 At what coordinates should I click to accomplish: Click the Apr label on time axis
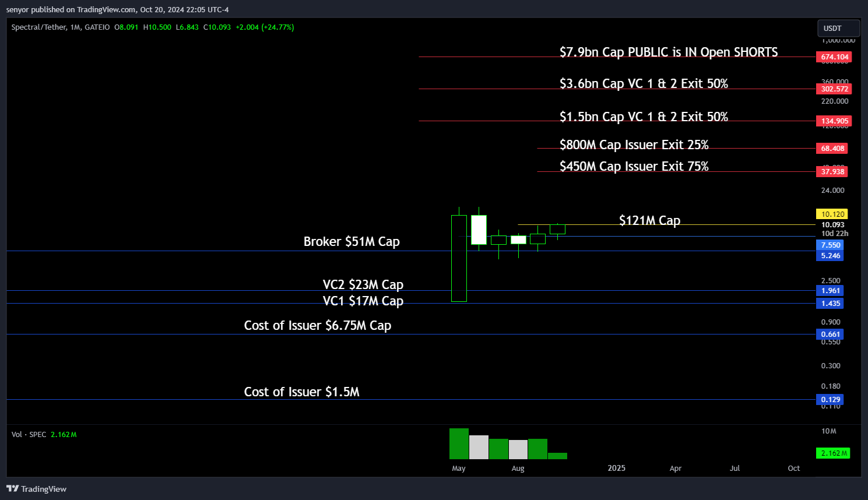pyautogui.click(x=676, y=469)
